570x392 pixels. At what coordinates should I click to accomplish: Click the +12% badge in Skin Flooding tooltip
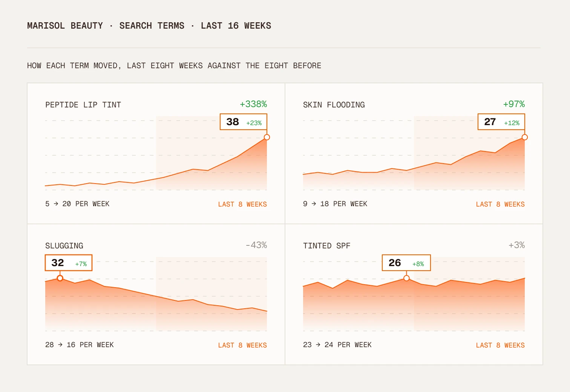[x=512, y=123]
